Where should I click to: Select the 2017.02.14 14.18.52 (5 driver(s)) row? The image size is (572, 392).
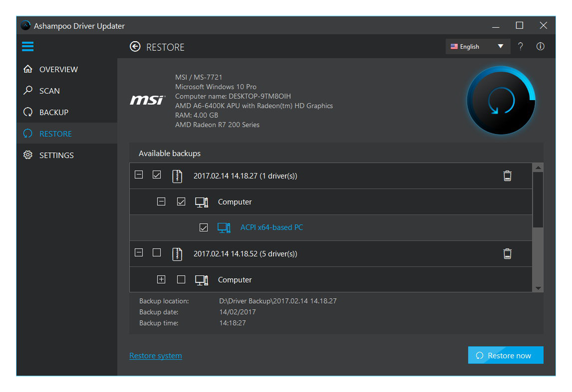click(331, 254)
